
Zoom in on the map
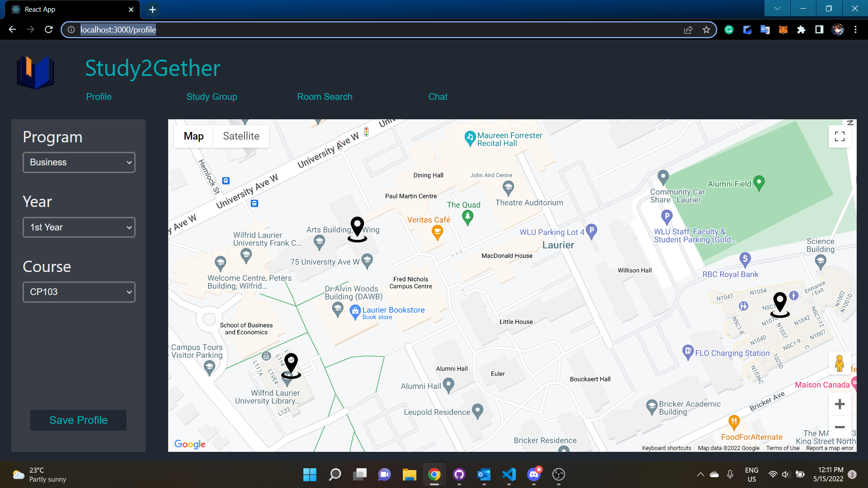pos(840,404)
